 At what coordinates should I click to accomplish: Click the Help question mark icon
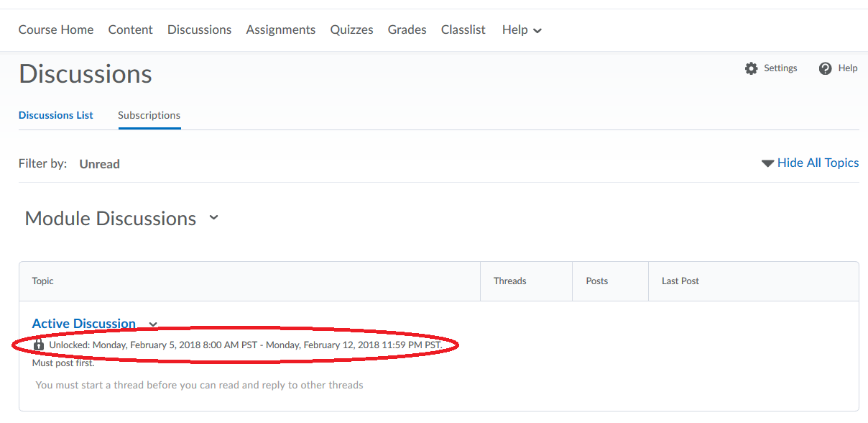825,68
